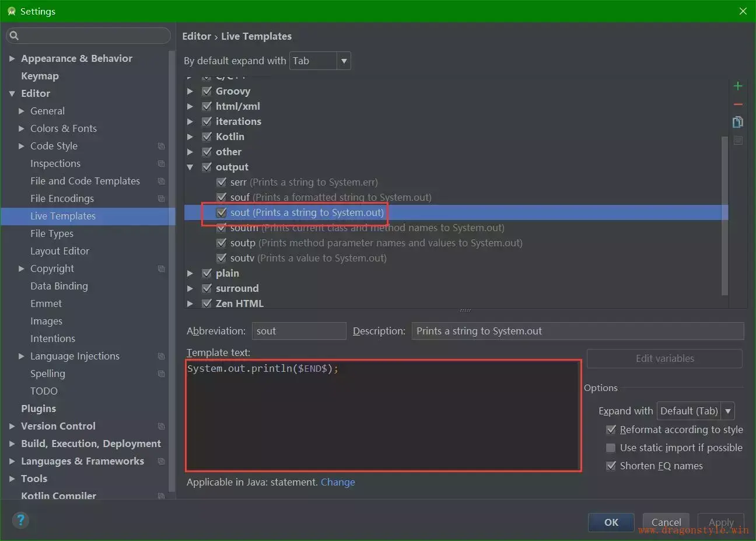Toggle the serr template checkbox
Image resolution: width=756 pixels, height=541 pixels.
point(221,182)
